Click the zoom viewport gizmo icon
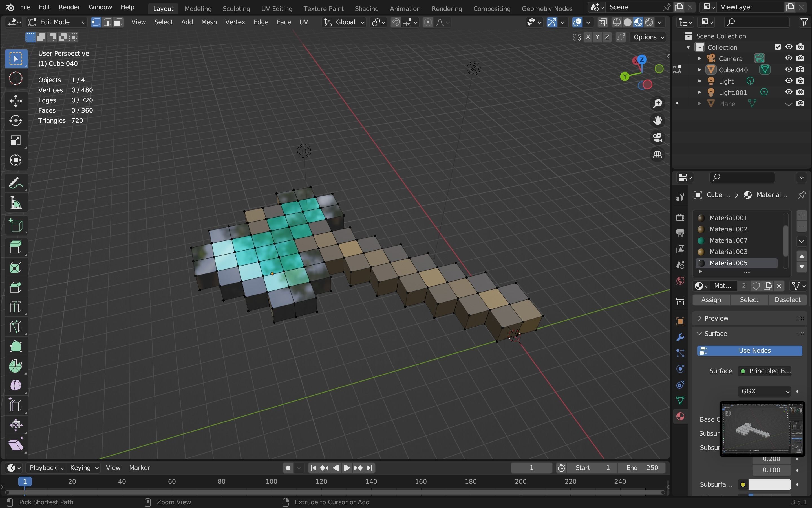812x508 pixels. [657, 103]
